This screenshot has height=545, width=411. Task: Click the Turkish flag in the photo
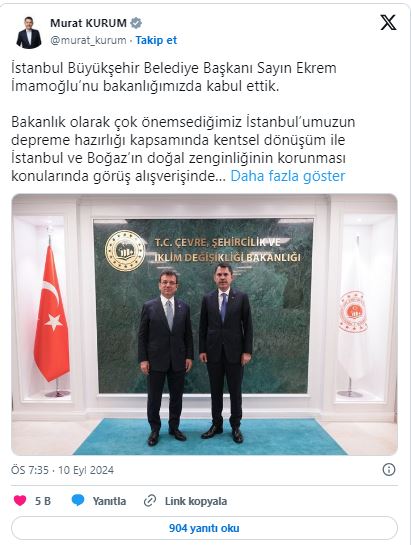coord(51,313)
